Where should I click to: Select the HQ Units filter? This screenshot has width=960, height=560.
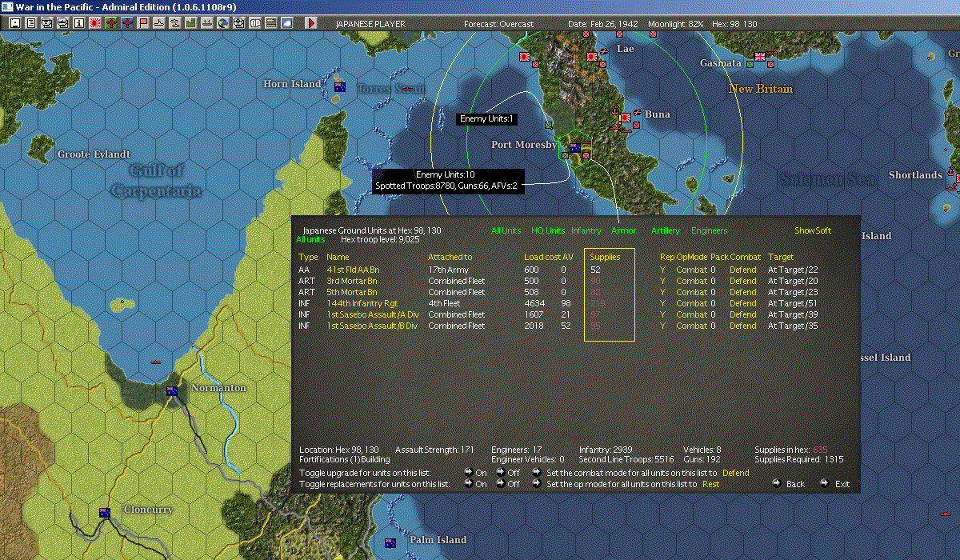coord(548,230)
